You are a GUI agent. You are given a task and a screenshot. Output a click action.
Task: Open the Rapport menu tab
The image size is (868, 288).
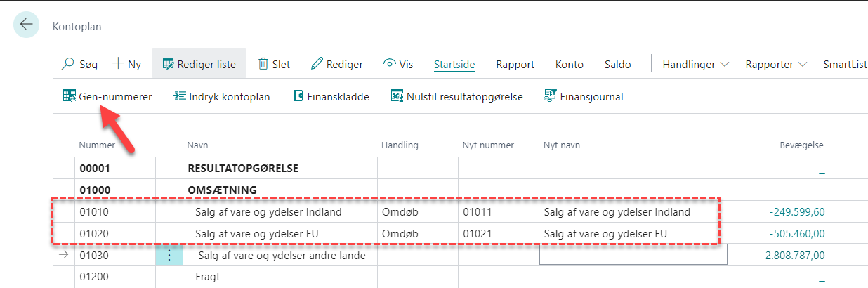click(515, 65)
